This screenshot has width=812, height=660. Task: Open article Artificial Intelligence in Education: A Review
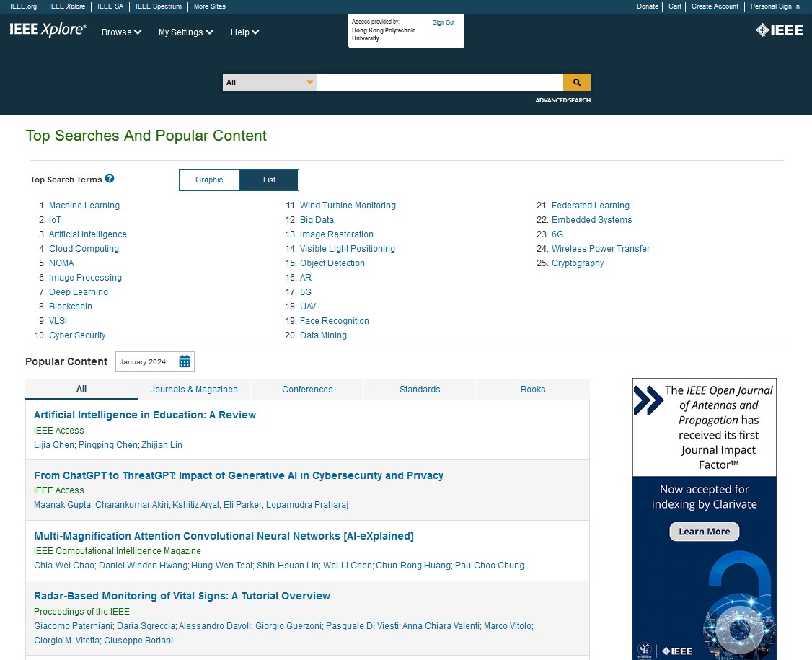[x=145, y=415]
